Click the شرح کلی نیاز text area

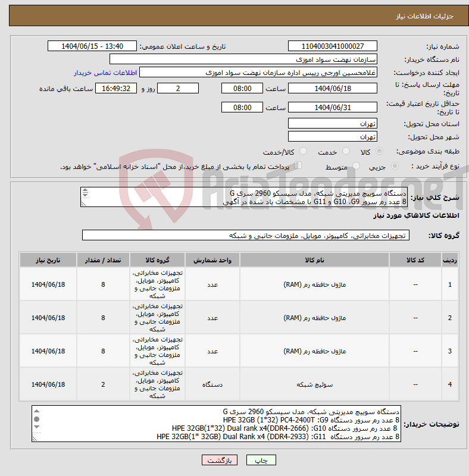coord(244,198)
